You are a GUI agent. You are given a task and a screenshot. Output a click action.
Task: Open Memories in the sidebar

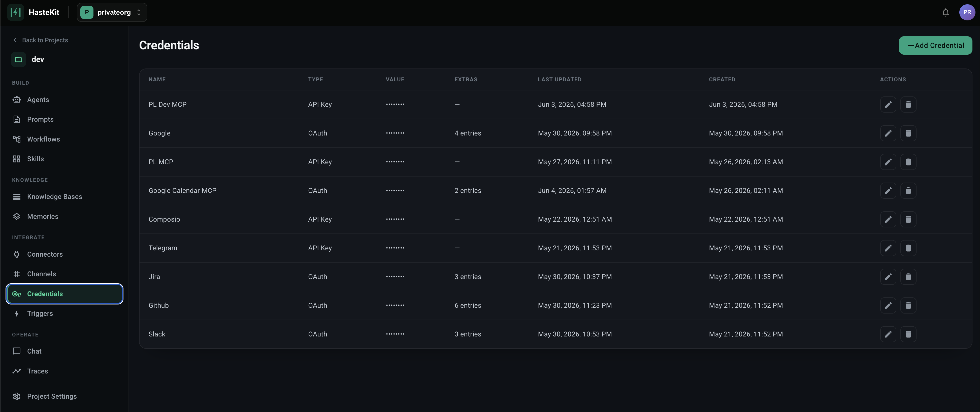(65, 217)
